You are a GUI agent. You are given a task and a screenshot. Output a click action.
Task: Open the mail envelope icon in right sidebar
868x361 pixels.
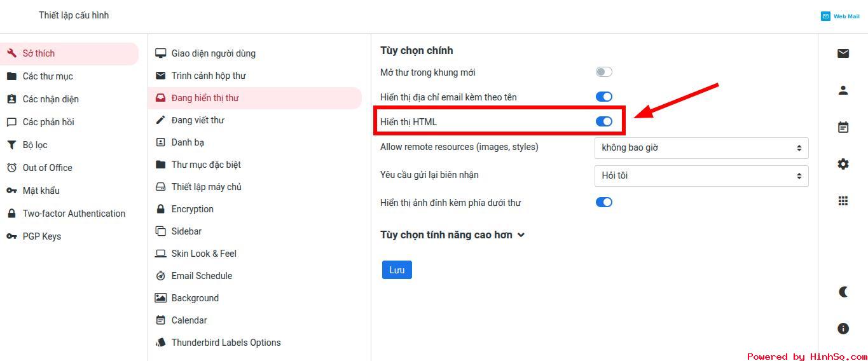[843, 53]
